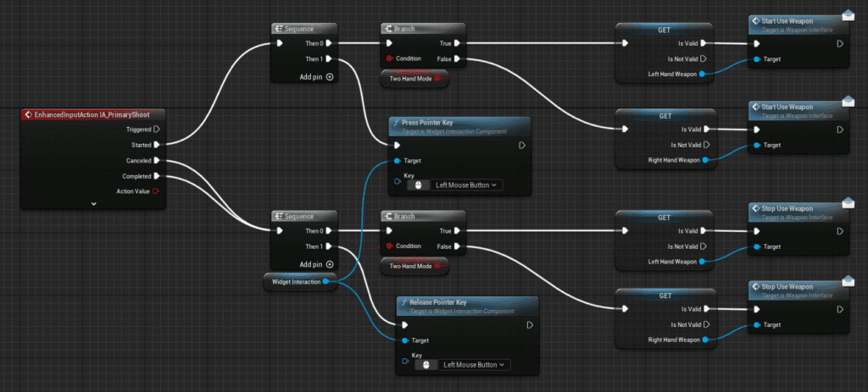Click the envelope message icon on bottommost Stop Use Weapon

click(x=848, y=281)
